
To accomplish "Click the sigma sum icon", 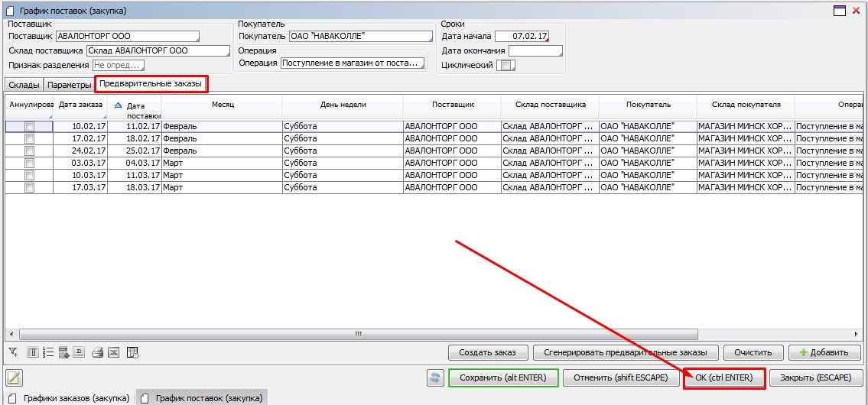I will click(x=79, y=352).
